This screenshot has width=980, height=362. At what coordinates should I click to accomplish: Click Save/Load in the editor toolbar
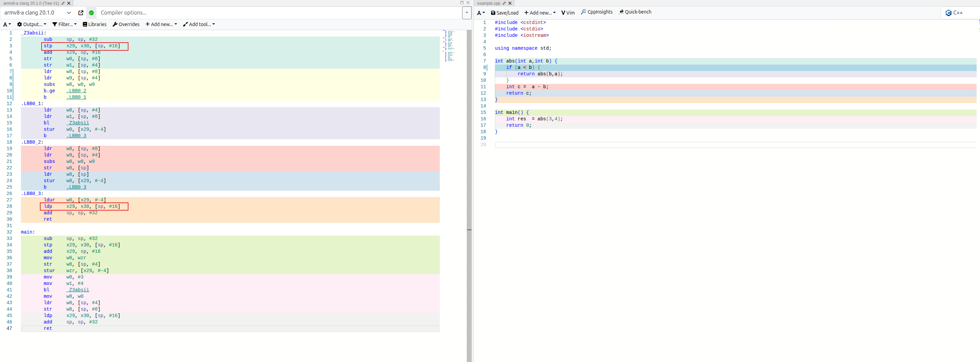click(504, 13)
